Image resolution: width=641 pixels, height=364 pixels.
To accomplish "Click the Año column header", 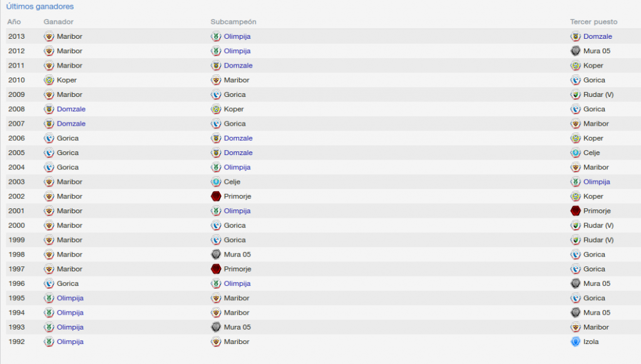I will point(14,22).
